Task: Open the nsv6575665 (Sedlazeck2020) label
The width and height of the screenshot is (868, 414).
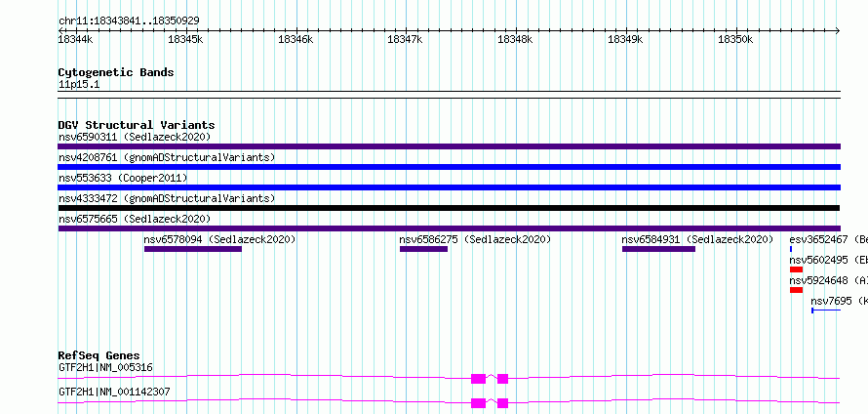Action: point(135,219)
